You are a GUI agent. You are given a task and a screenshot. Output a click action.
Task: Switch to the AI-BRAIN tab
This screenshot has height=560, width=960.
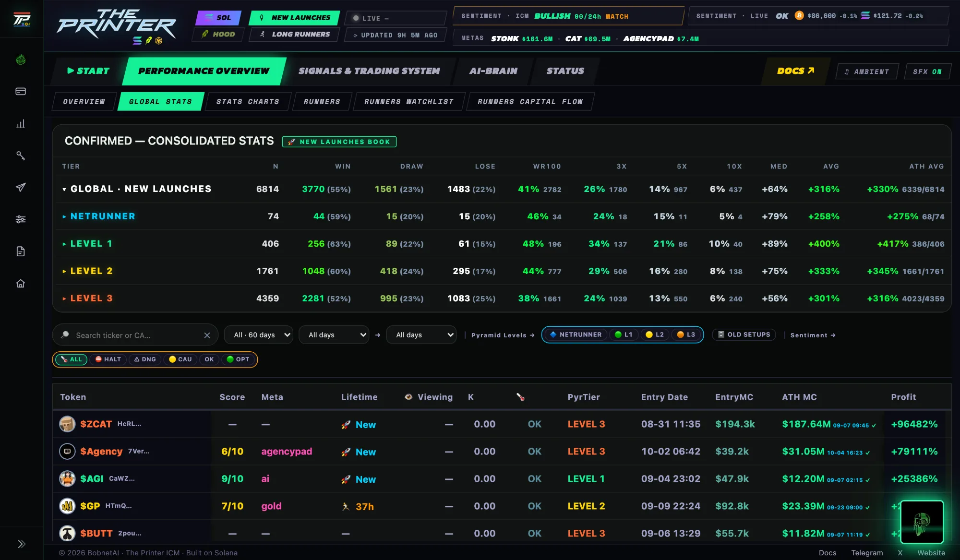pos(493,71)
